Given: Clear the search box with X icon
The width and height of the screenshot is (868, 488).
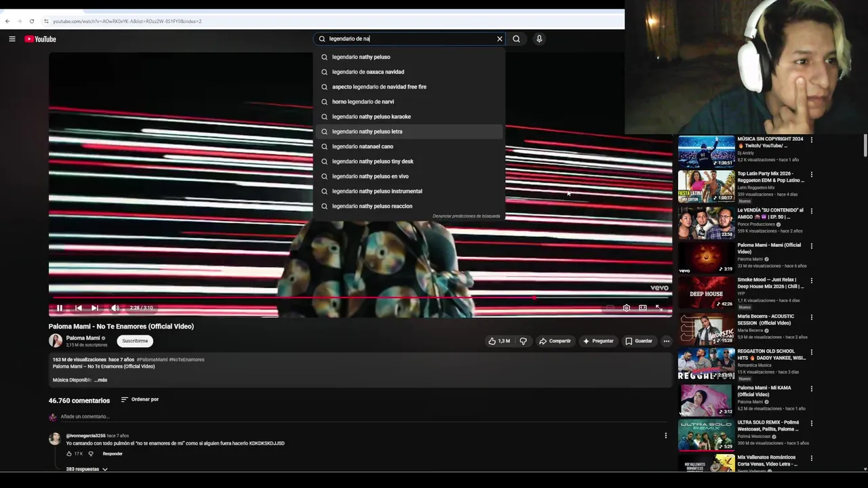Looking at the screenshot, I should (500, 39).
